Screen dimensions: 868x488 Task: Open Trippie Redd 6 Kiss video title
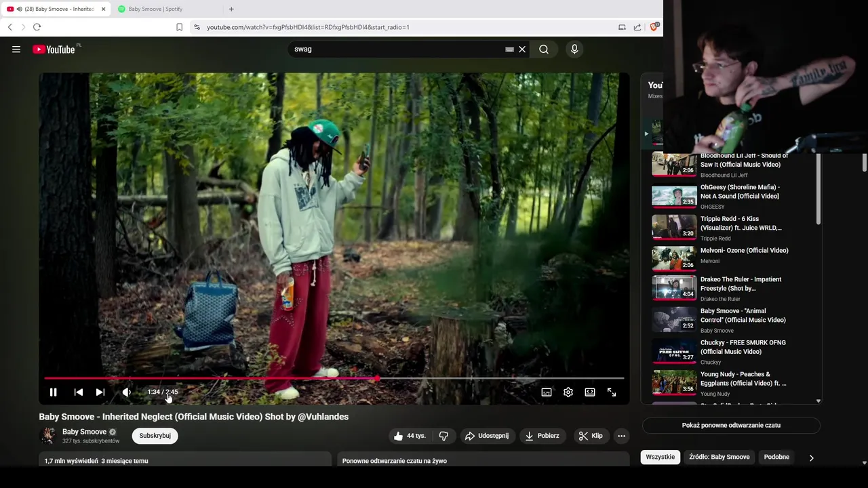(x=741, y=224)
